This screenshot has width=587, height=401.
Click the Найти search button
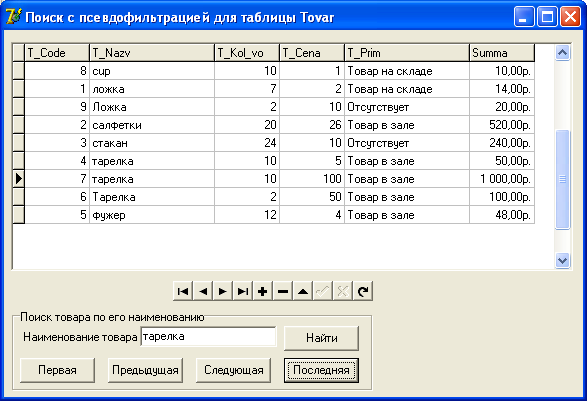[x=322, y=338]
